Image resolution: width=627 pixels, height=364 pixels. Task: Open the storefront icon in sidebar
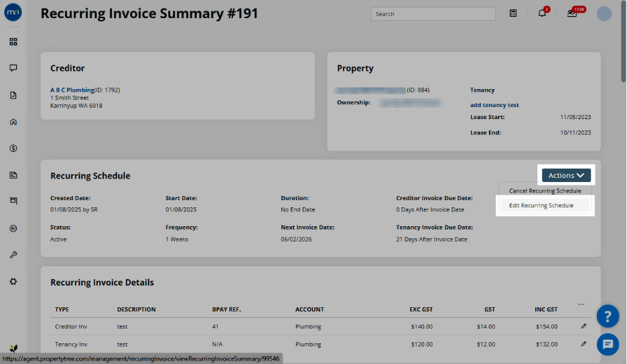tap(13, 201)
